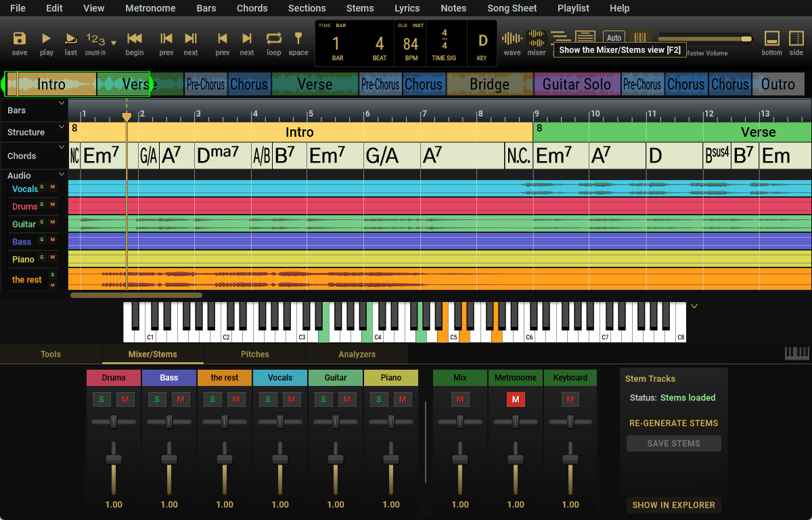Click the horizontal timeline scrollbar
Image resolution: width=812 pixels, height=520 pixels.
(136, 295)
